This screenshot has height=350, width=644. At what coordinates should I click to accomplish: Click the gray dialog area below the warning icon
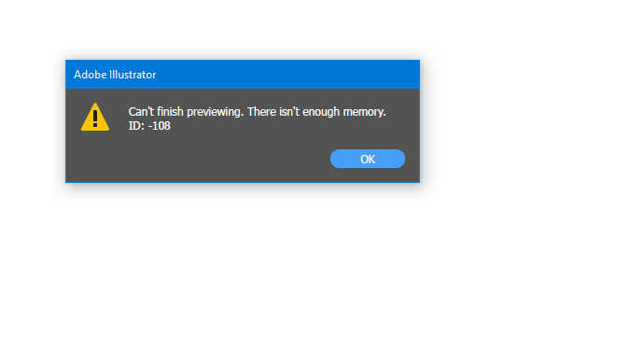[95, 158]
